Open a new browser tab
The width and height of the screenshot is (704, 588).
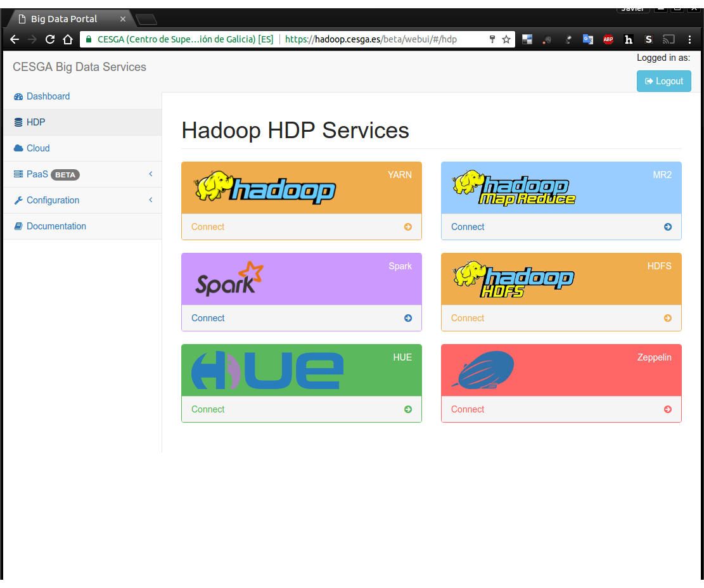[x=146, y=19]
